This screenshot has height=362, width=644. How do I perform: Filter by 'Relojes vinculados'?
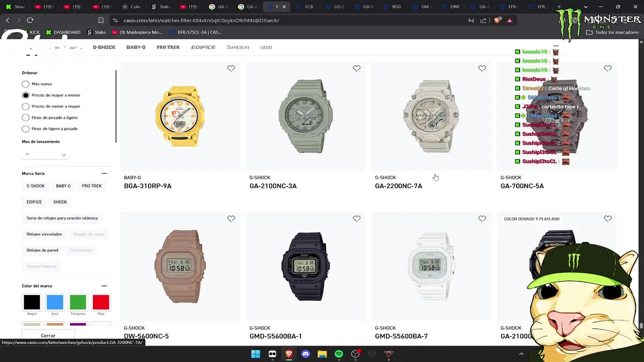[44, 234]
